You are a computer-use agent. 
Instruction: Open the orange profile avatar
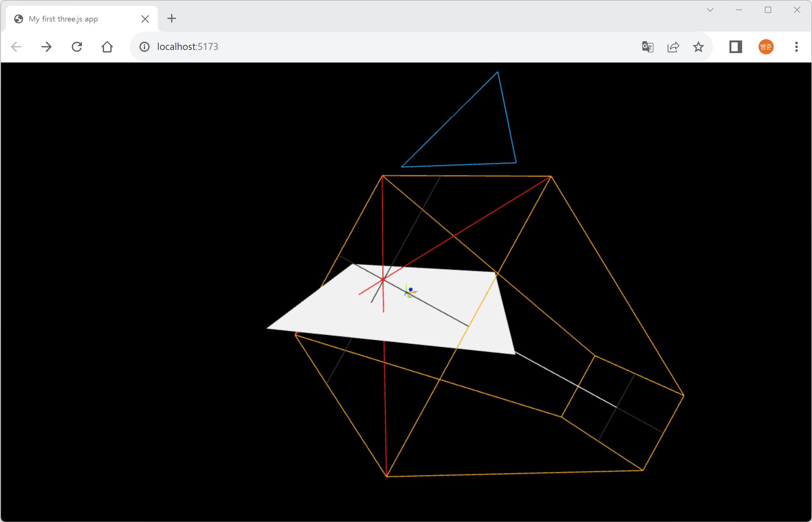click(766, 47)
